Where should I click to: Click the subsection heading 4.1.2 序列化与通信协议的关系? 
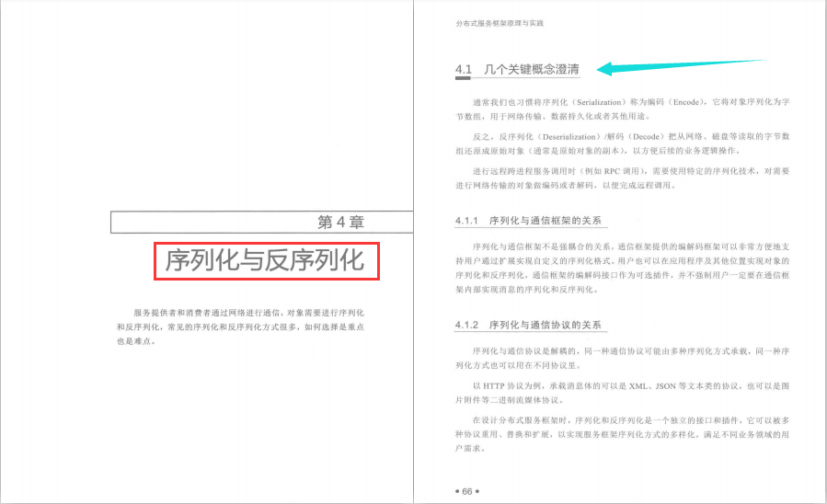tap(528, 325)
